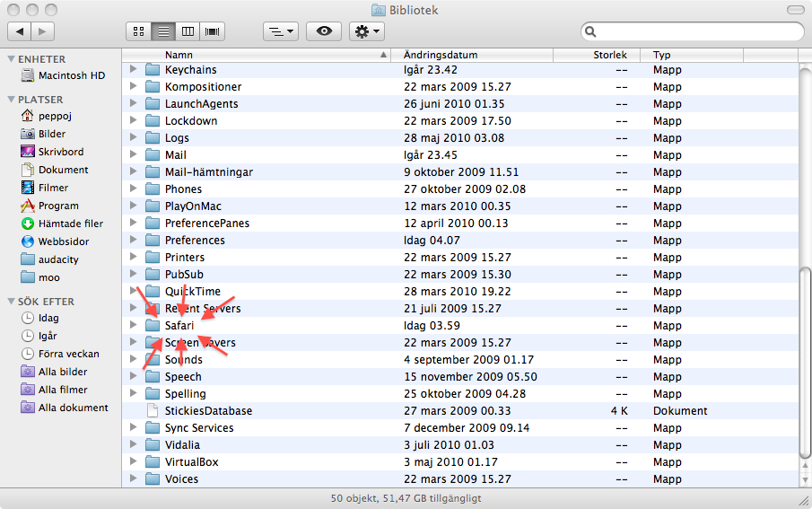812x509 pixels.
Task: Collapse the ENHETER sidebar section
Action: (x=11, y=59)
